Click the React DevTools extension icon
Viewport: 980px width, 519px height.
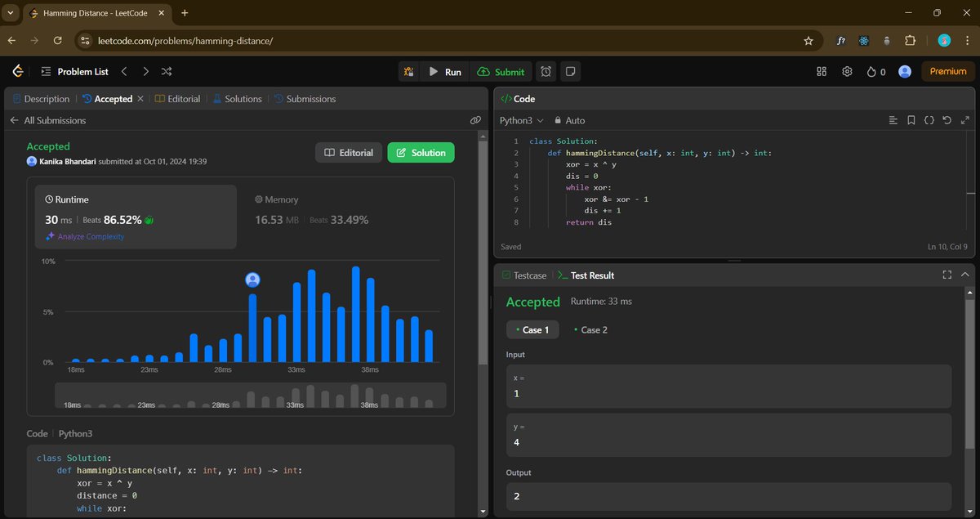point(863,41)
